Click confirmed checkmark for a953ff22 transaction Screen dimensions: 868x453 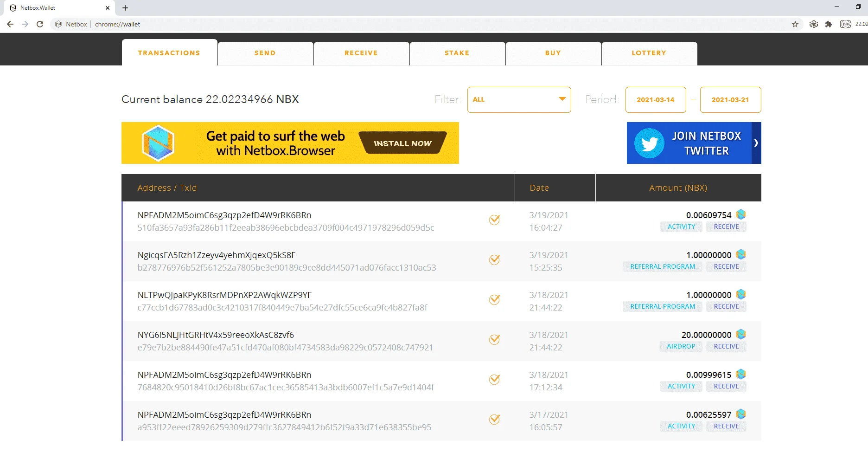pyautogui.click(x=495, y=419)
